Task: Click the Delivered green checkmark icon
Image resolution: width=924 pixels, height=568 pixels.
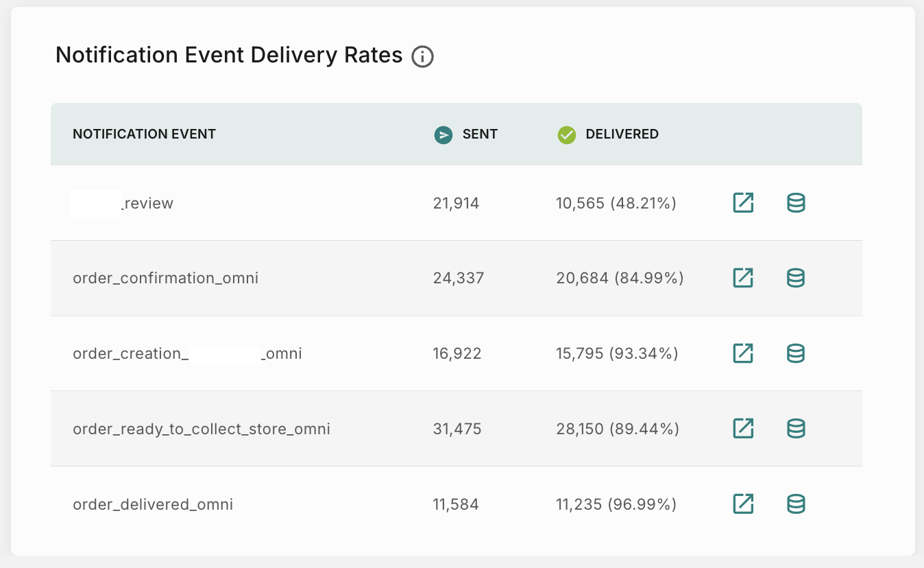Action: (567, 134)
